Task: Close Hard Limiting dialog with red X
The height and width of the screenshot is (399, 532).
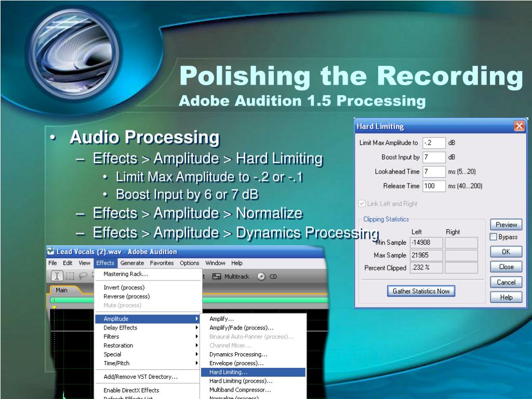Action: (519, 126)
